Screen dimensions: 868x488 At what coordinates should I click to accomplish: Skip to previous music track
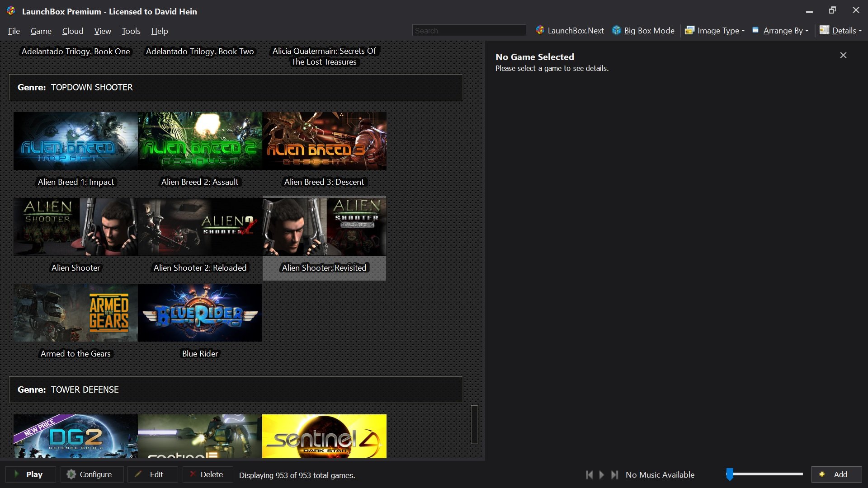coord(589,474)
